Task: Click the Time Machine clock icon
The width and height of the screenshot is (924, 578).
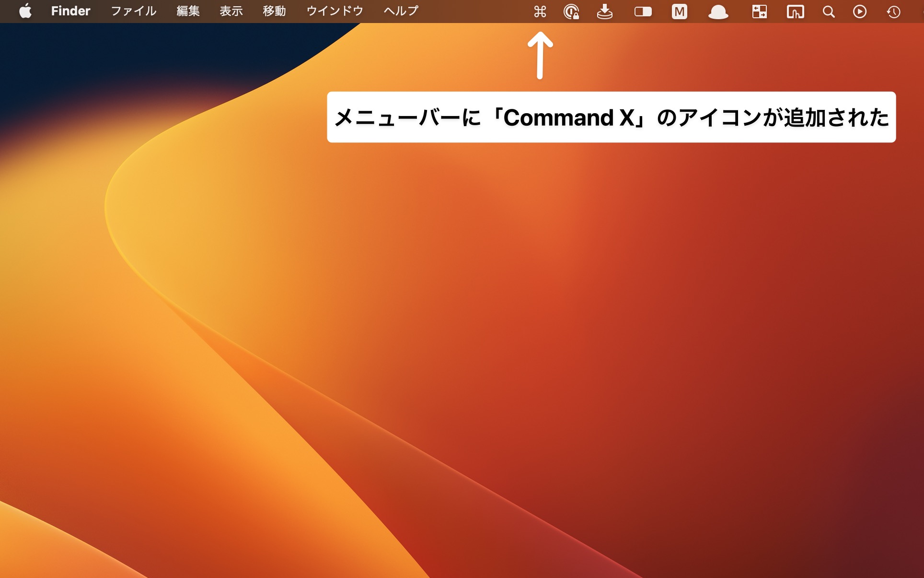Action: [x=892, y=12]
